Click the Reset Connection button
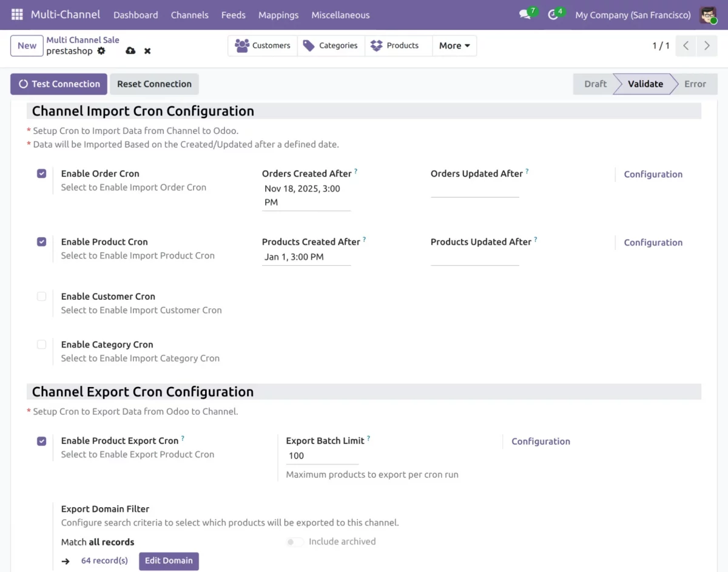 pos(154,84)
